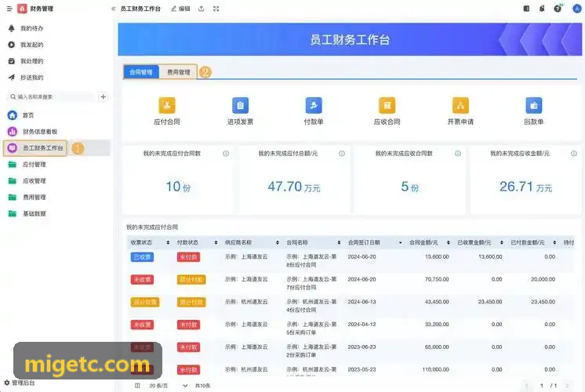Viewport: 585px width, 392px height.
Task: Click 部分付款 tag in the 70,750.00 row
Action: point(191,280)
